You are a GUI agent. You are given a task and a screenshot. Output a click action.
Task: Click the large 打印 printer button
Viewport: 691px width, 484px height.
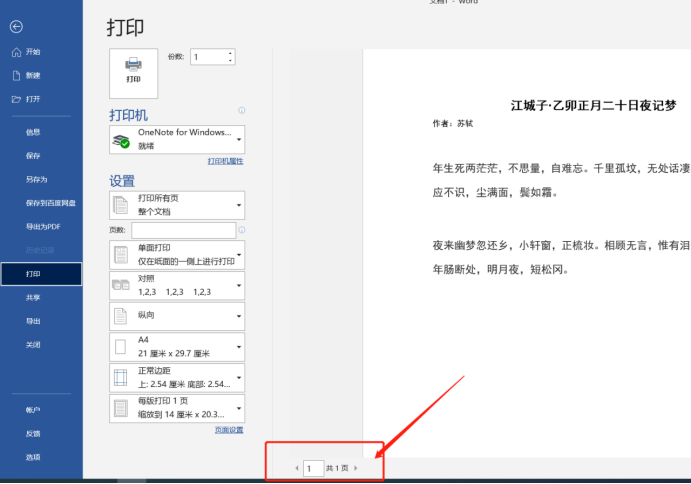click(134, 73)
